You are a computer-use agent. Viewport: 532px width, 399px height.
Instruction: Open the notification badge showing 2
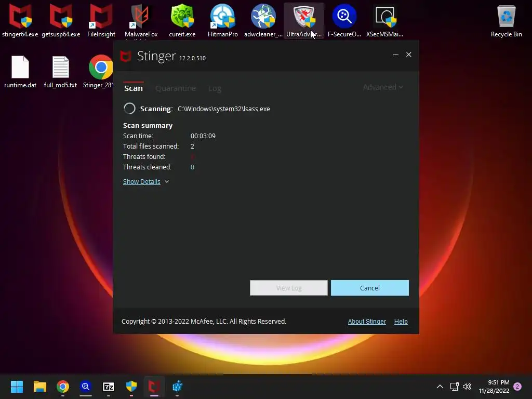517,387
